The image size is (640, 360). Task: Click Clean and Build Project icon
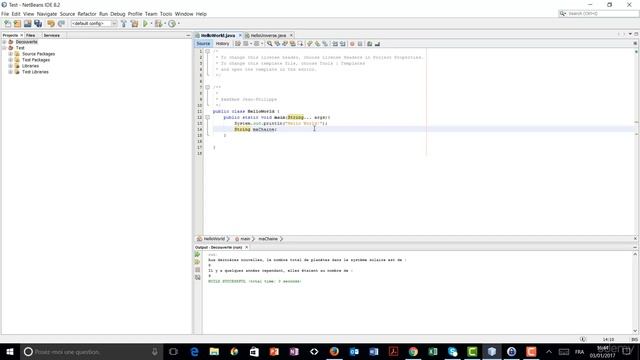134,24
